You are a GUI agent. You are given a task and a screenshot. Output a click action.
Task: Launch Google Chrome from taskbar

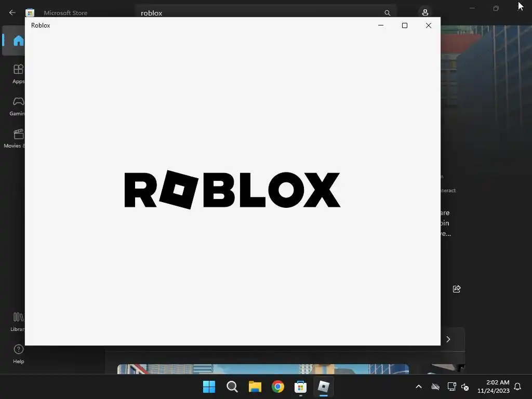(x=277, y=387)
